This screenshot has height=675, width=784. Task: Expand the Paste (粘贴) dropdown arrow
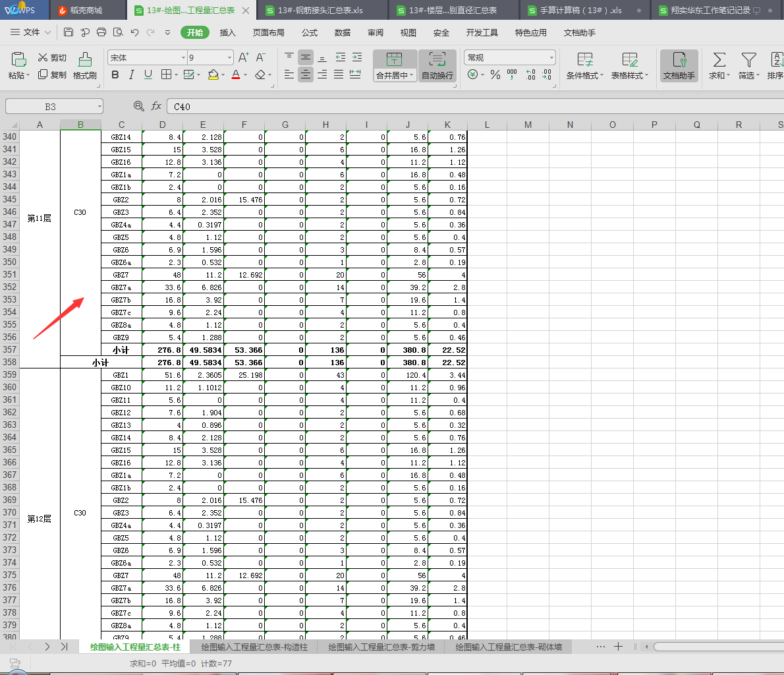pos(28,75)
